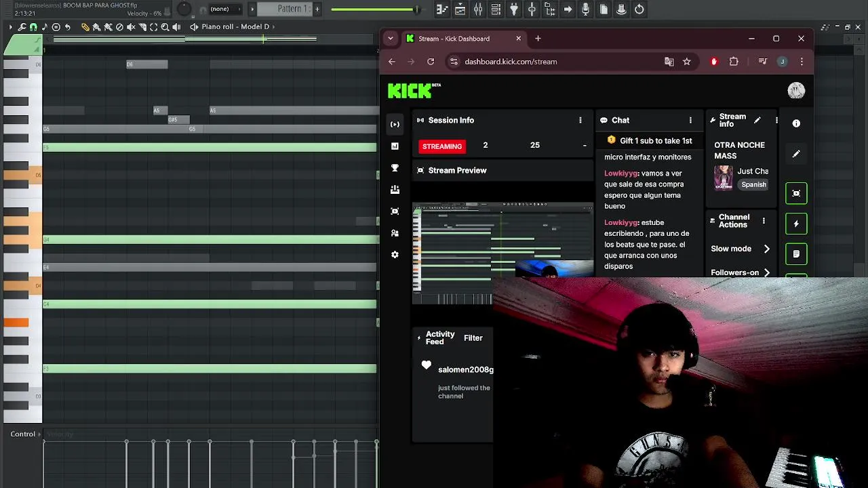Open the Kick user avatar menu

(x=796, y=90)
